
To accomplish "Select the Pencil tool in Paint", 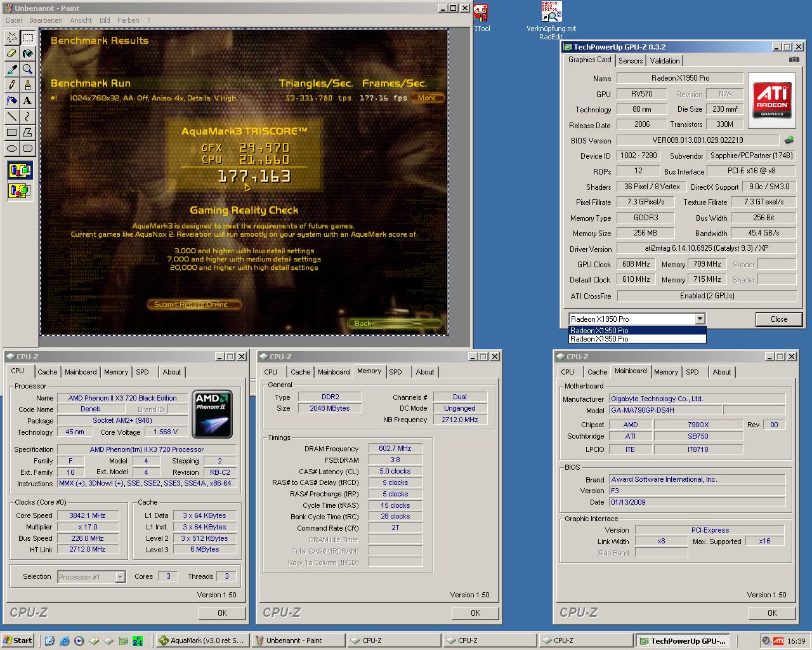I will [12, 85].
